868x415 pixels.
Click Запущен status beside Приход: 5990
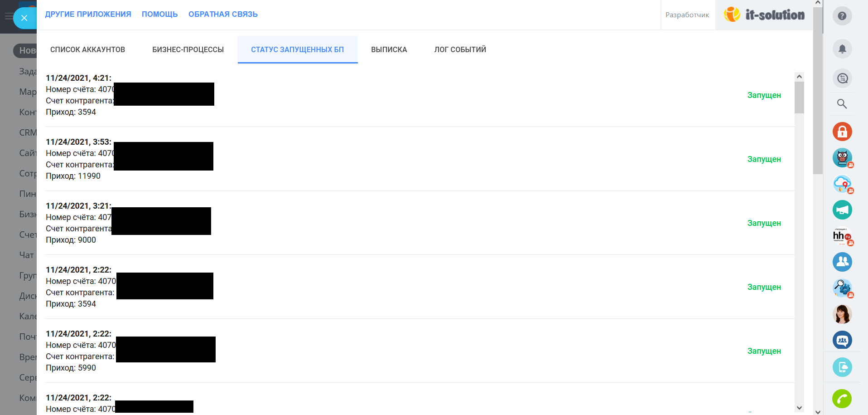pos(764,351)
